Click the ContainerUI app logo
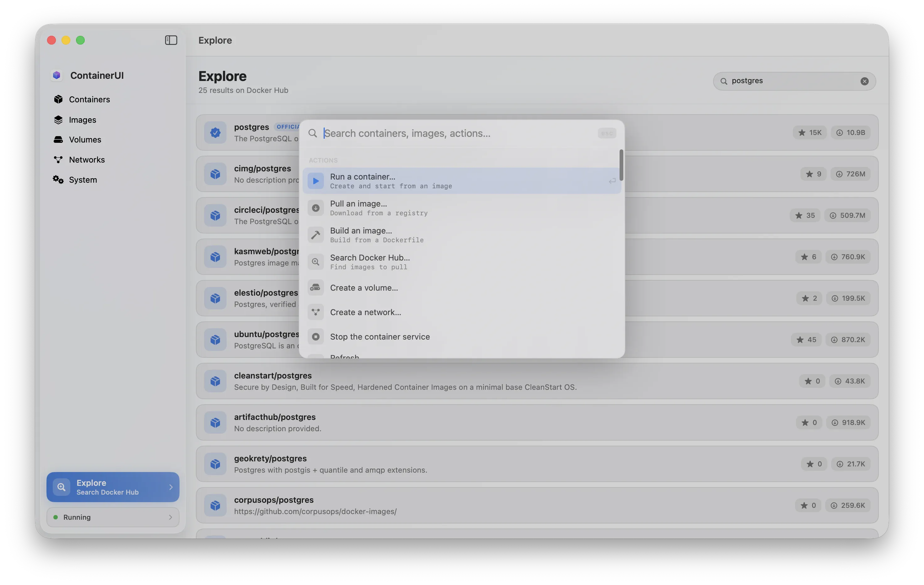924x585 pixels. pos(57,75)
